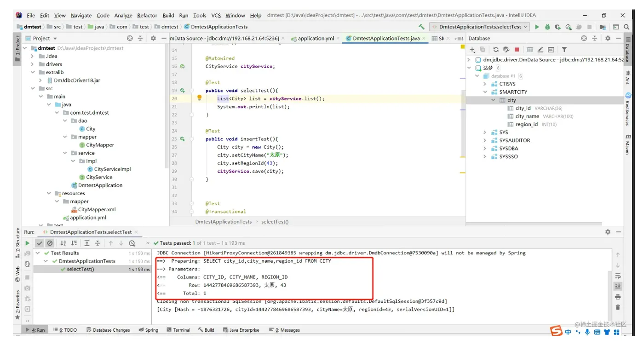Click the Debug bug icon in main toolbar
Viewport: 644px width, 351px height.
point(547,27)
